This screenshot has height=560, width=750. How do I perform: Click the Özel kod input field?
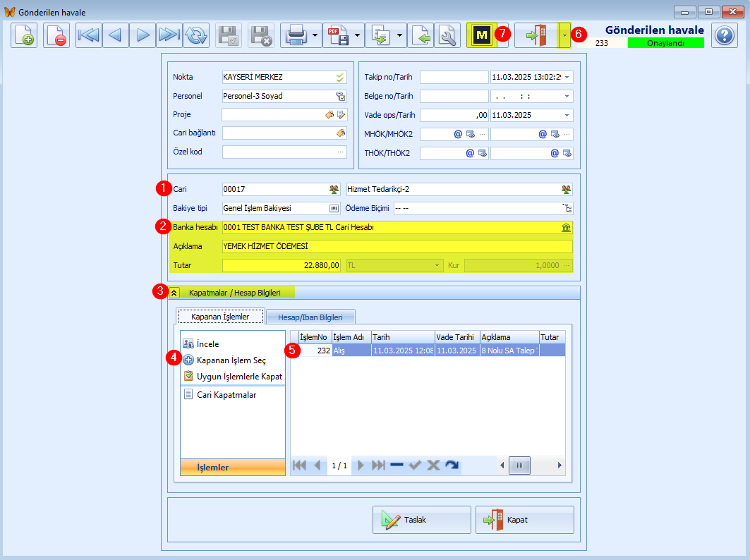(x=284, y=152)
